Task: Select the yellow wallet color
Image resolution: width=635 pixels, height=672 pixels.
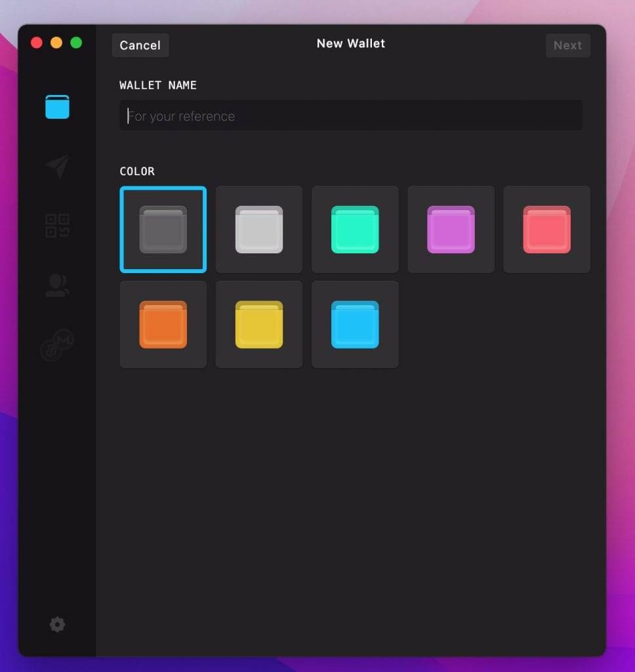Action: (259, 324)
